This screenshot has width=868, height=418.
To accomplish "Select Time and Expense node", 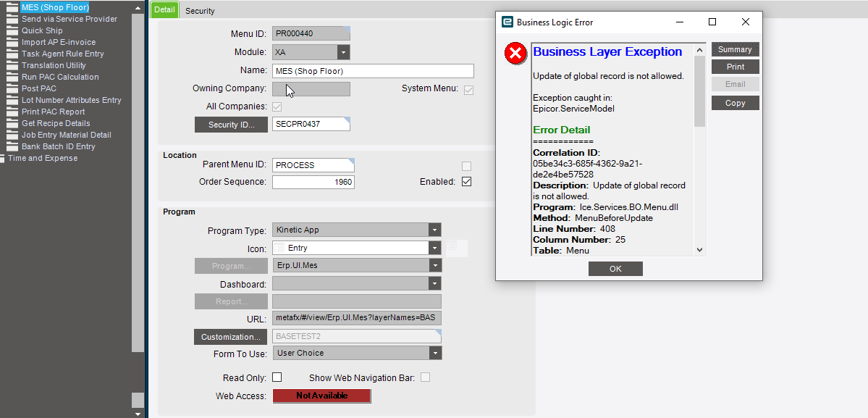I will click(x=43, y=159).
